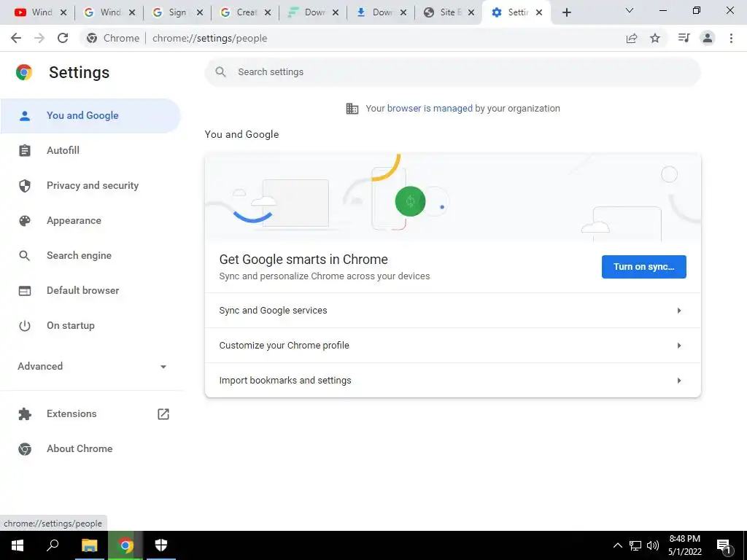
Task: Click the share page icon in address bar
Action: click(632, 38)
